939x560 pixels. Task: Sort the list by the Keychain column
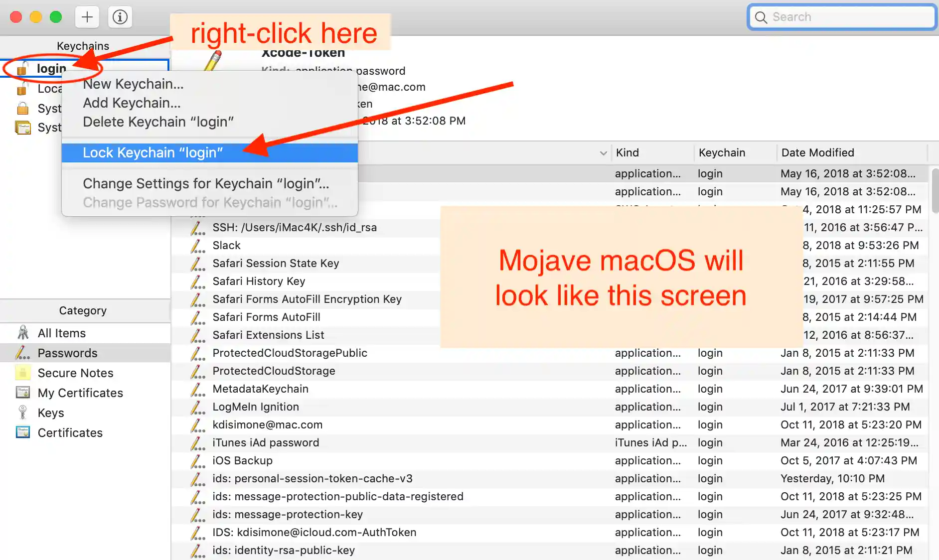pos(721,152)
